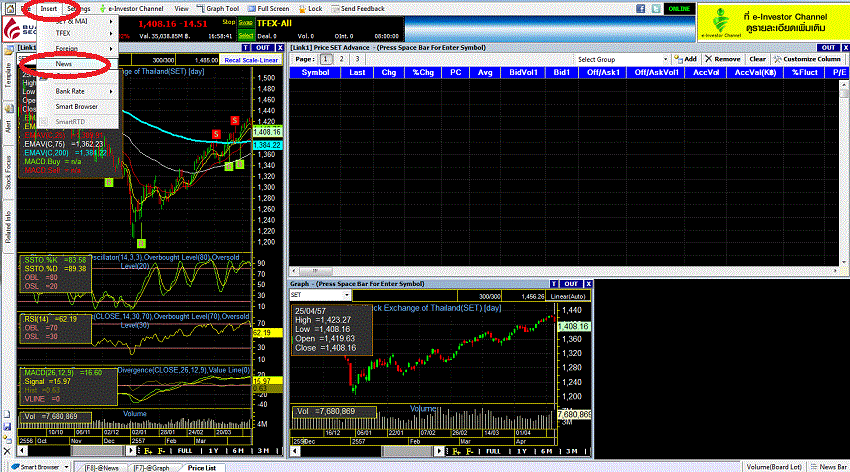Click the Home icon in the menu bar
The height and width of the screenshot is (472, 850).
click(10, 9)
